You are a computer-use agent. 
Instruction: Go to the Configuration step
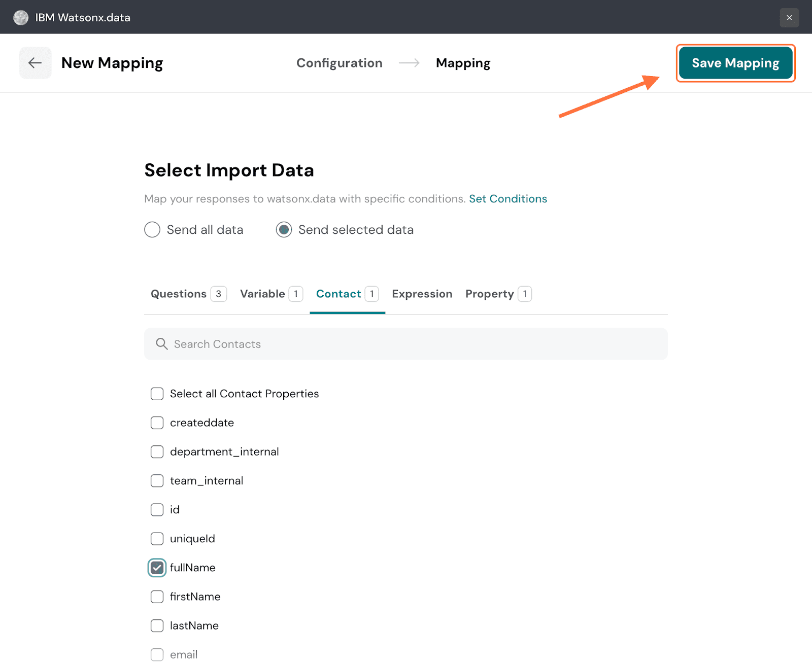click(339, 63)
